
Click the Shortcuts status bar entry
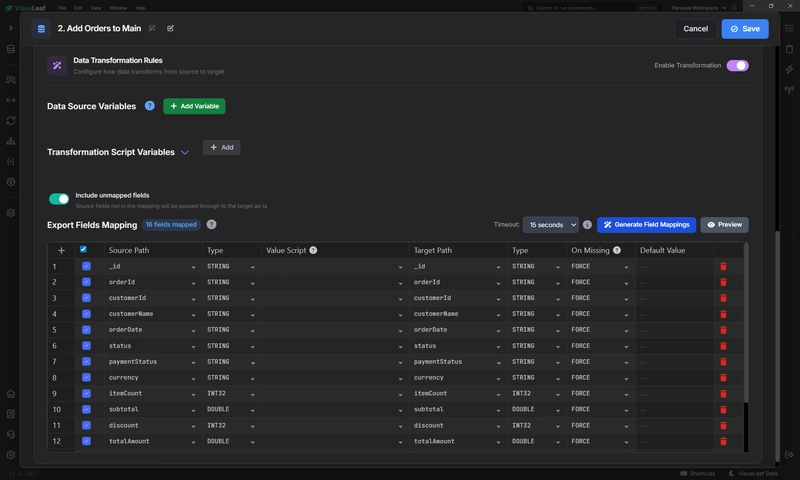click(x=697, y=473)
